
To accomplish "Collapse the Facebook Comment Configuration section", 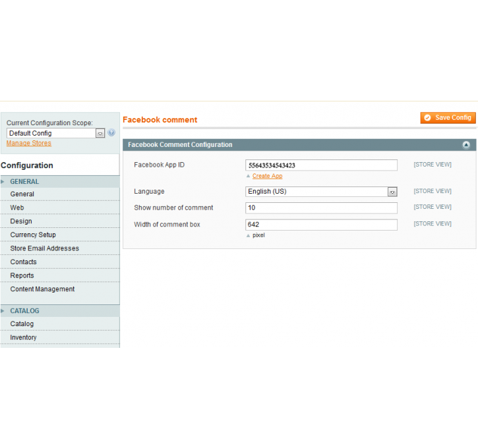I will pyautogui.click(x=466, y=145).
